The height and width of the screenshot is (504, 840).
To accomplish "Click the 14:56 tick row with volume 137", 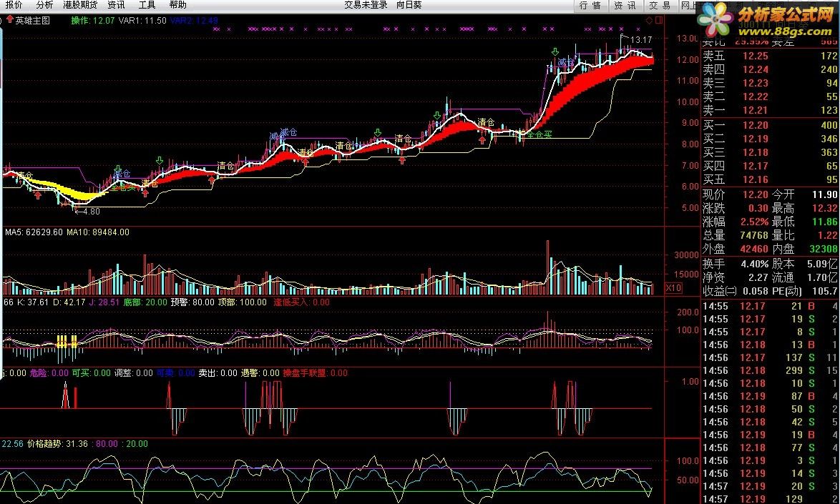I will pos(770,357).
